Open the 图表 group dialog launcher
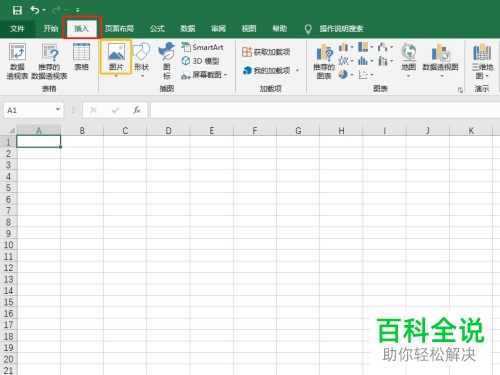 [x=460, y=90]
